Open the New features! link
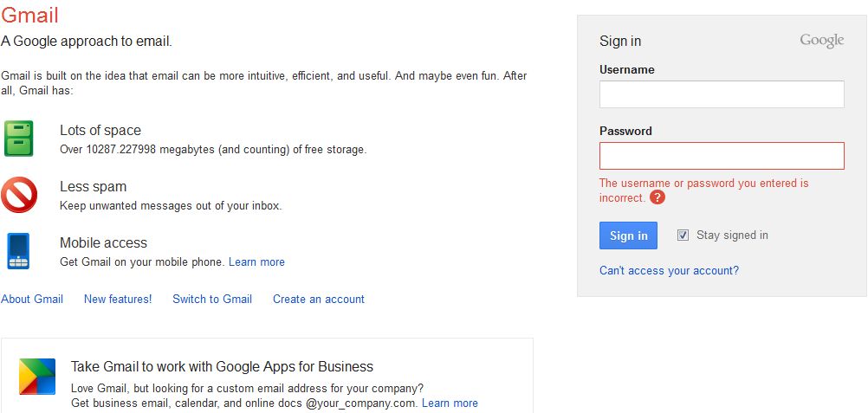Screen dimensions: 868x413 (118, 299)
